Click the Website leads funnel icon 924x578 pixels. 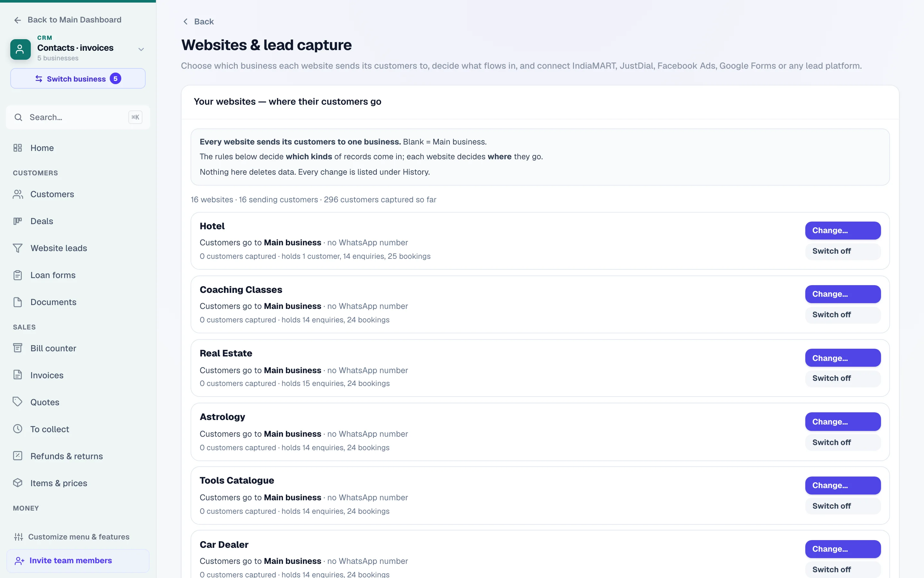coord(18,248)
